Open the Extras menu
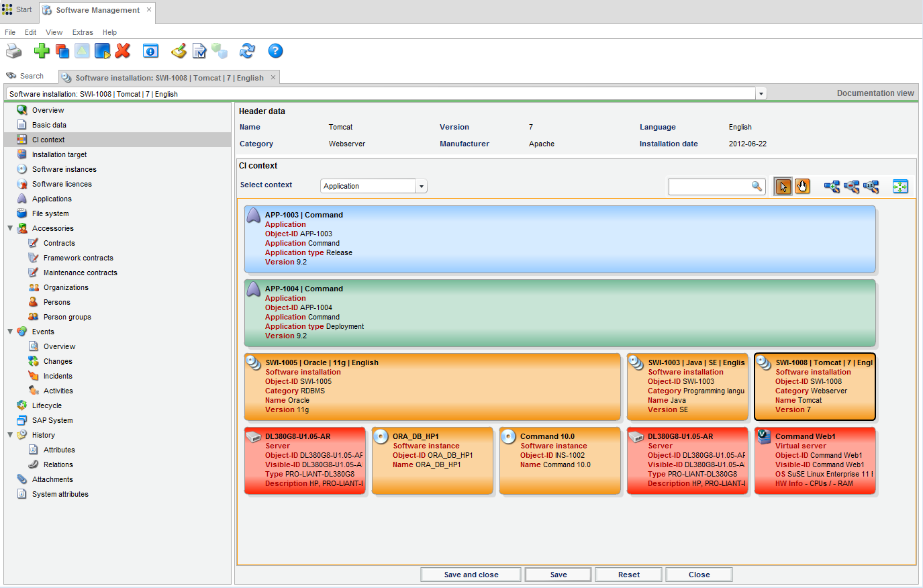This screenshot has width=923, height=588. 83,32
